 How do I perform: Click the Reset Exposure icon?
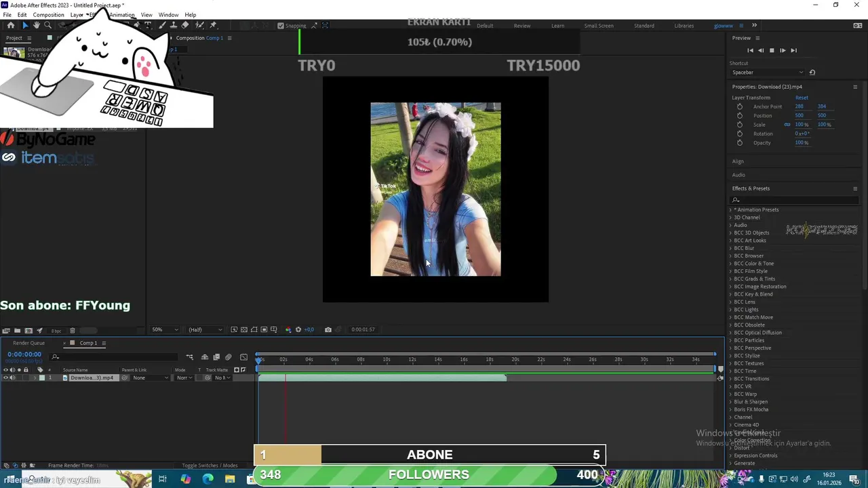click(x=298, y=329)
